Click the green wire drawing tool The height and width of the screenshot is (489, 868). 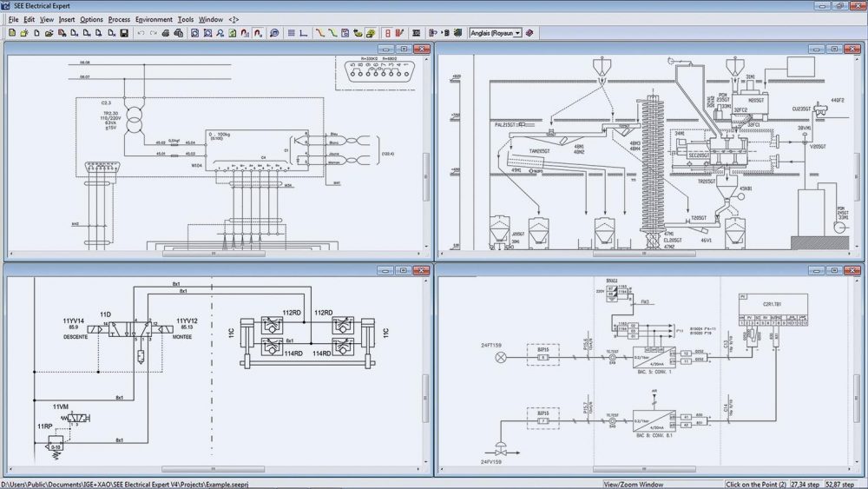[x=332, y=33]
